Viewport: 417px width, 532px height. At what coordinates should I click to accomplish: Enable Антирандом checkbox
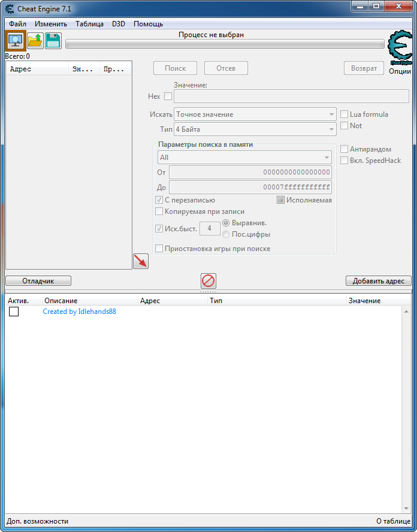344,149
